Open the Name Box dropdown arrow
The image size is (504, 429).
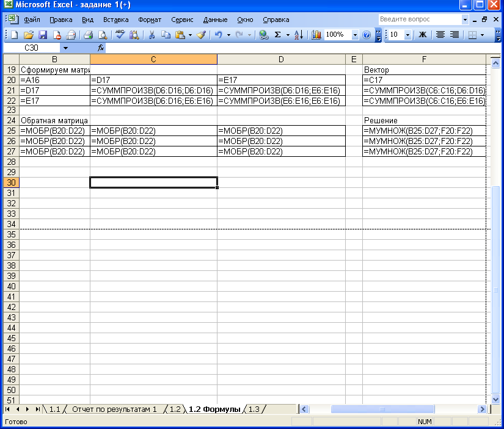pyautogui.click(x=65, y=48)
